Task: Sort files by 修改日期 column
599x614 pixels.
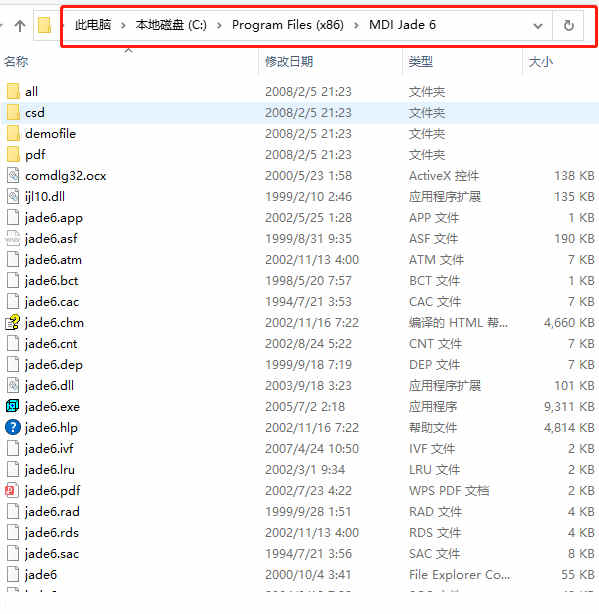Action: (x=289, y=61)
